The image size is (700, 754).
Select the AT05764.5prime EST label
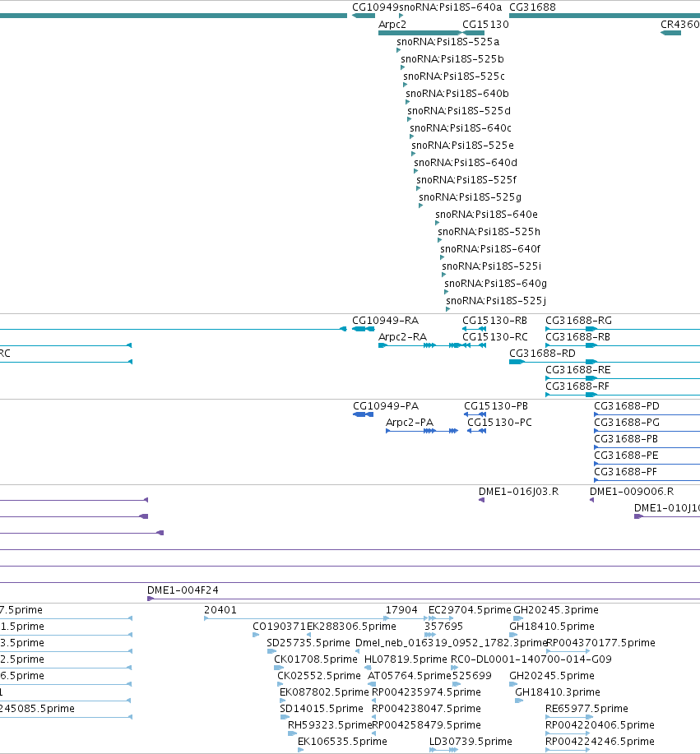point(410,676)
